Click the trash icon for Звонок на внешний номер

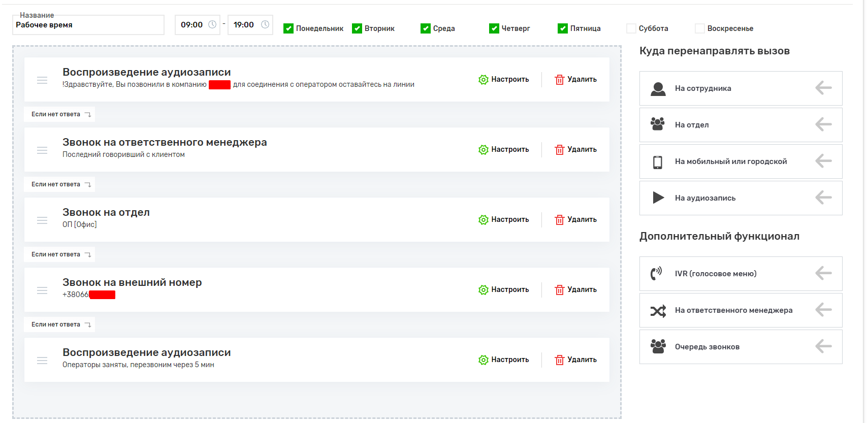559,290
